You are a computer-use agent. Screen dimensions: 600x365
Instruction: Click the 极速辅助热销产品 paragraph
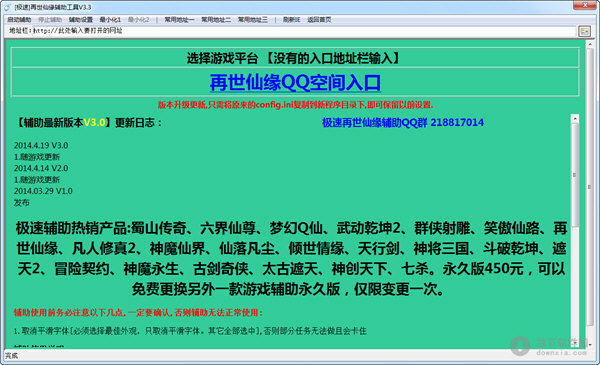292,259
